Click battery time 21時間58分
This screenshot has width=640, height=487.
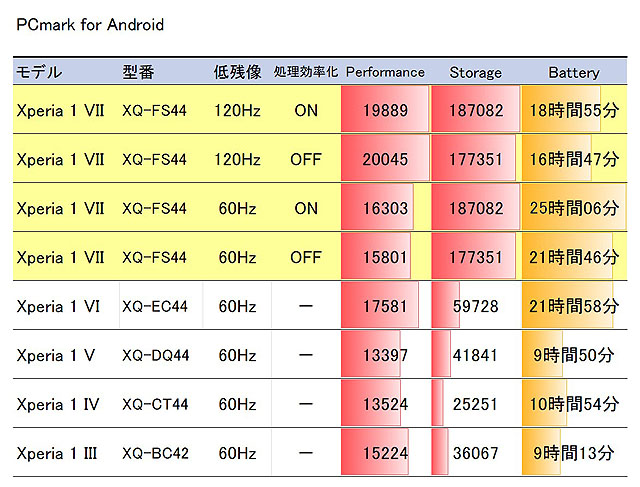click(574, 306)
